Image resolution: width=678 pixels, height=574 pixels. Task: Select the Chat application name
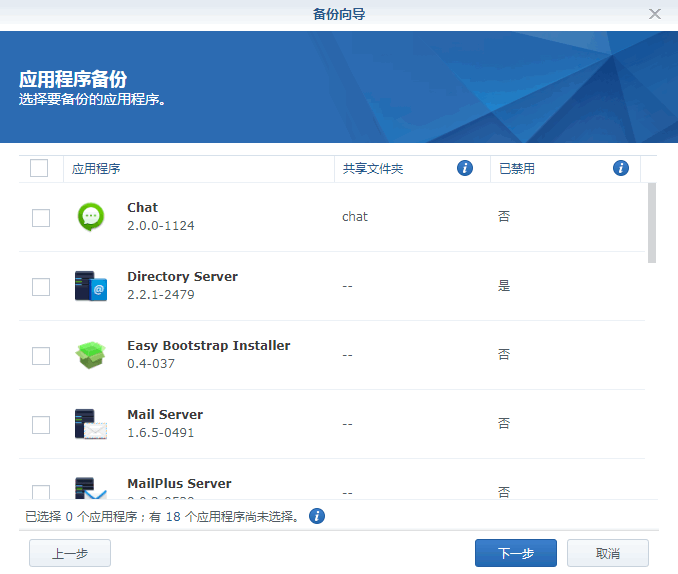[143, 208]
